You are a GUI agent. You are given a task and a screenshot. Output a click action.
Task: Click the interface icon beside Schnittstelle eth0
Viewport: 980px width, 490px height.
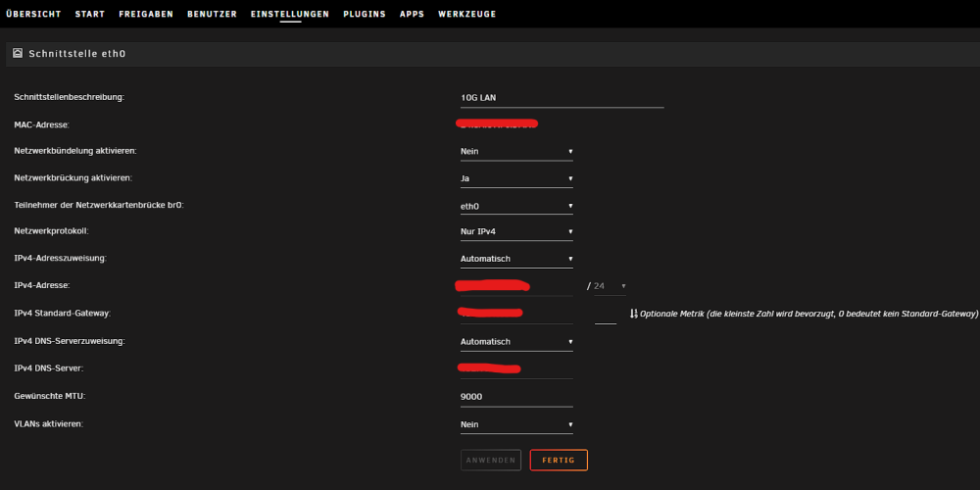(x=18, y=53)
